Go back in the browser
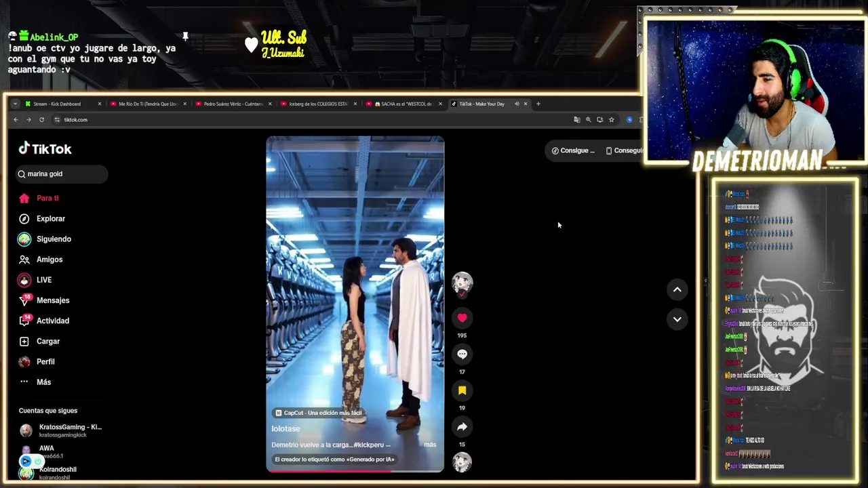This screenshot has width=868, height=488. (x=16, y=119)
